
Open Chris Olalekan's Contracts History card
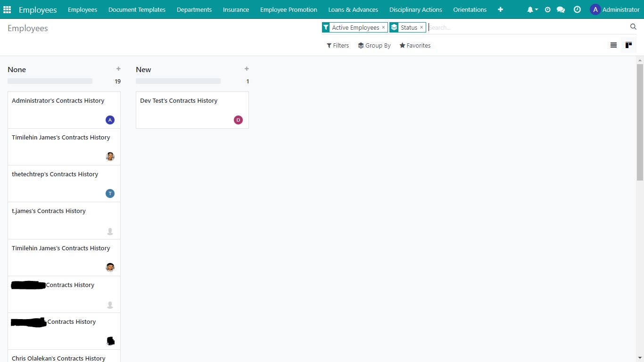pos(64,356)
